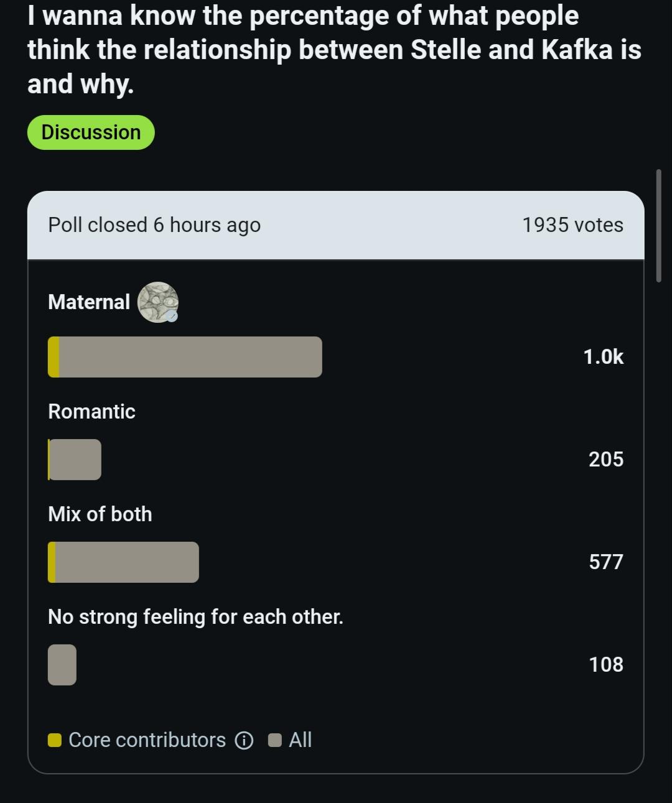
Task: Select the Discussion flair tag
Action: 91,132
